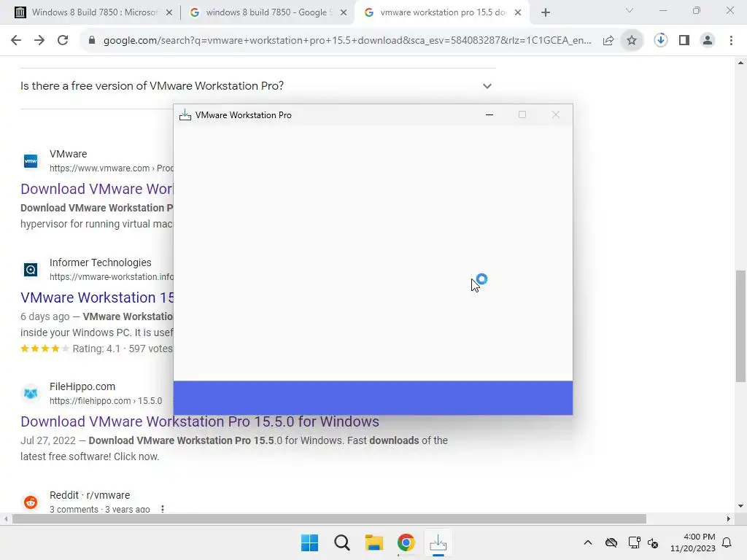Viewport: 747px width, 560px height.
Task: Click the Reddit result favicon
Action: [31, 502]
